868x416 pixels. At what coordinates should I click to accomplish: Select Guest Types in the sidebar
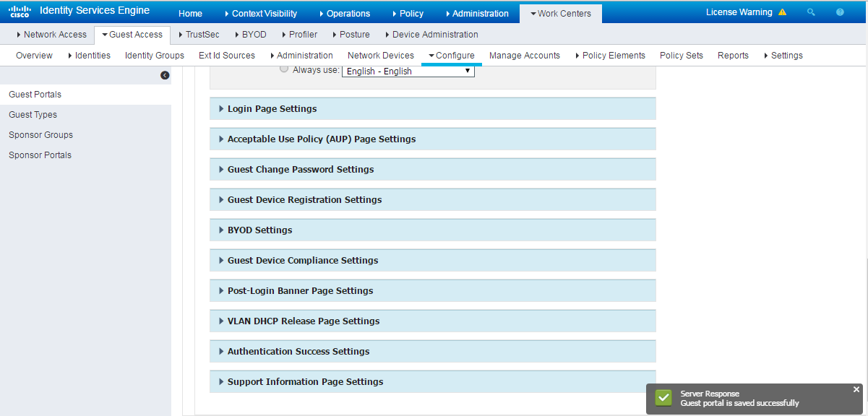click(x=85, y=115)
